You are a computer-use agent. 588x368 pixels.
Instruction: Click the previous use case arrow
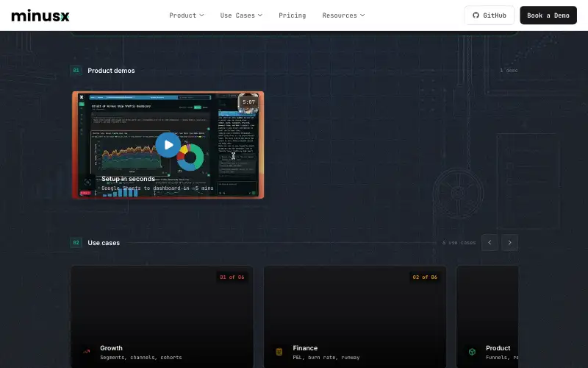pos(490,243)
